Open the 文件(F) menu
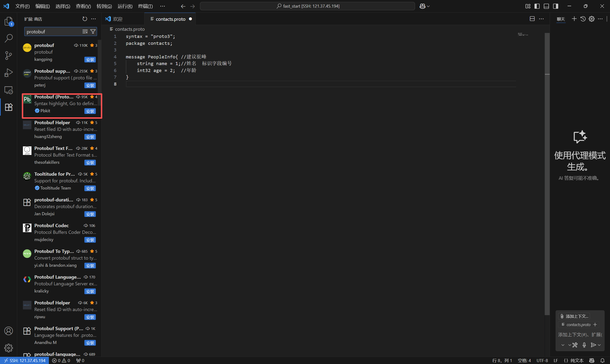 pyautogui.click(x=22, y=6)
